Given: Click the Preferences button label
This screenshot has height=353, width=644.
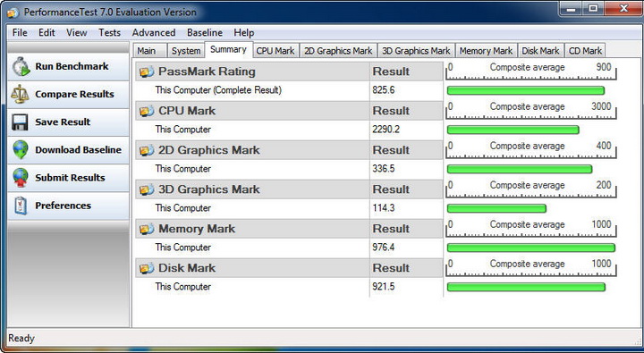Looking at the screenshot, I should (x=64, y=206).
